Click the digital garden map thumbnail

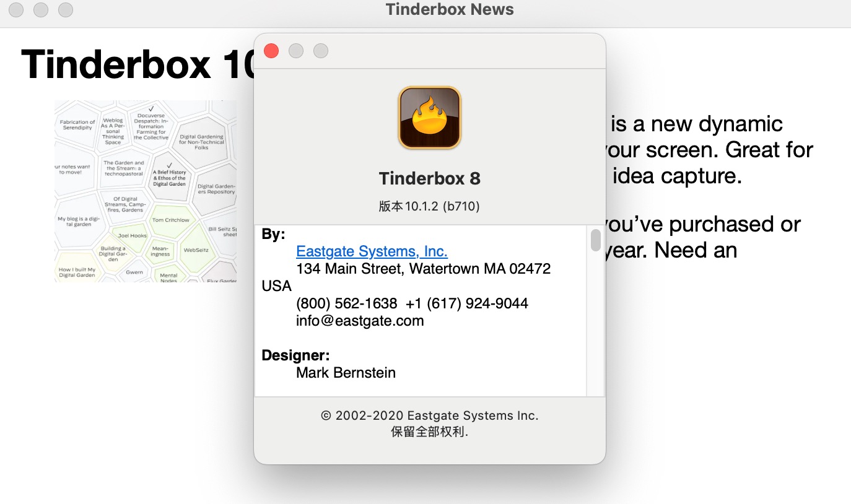[146, 191]
